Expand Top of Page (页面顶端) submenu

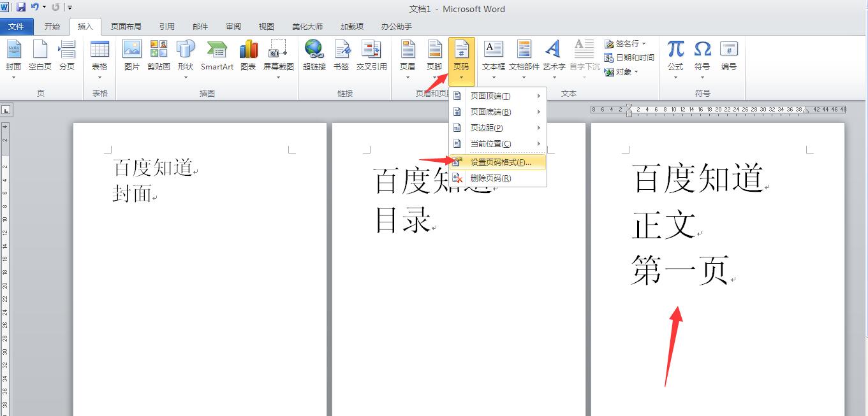click(497, 96)
